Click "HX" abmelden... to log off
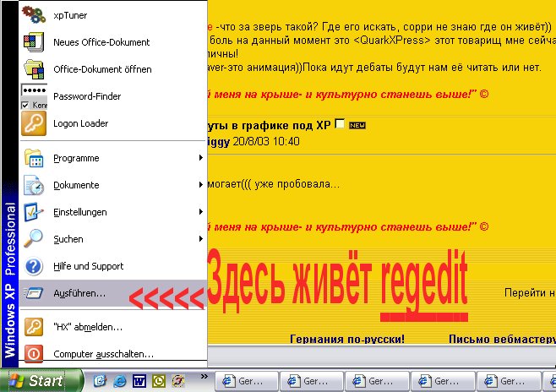The height and width of the screenshot is (392, 556). pos(87,326)
